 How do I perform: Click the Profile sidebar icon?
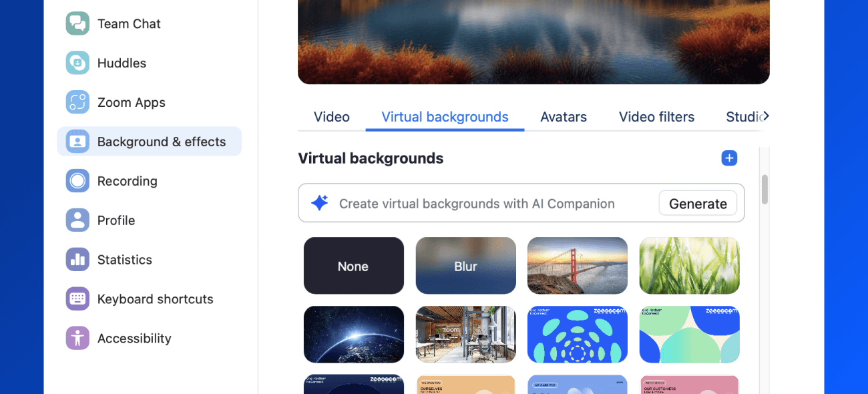(77, 220)
